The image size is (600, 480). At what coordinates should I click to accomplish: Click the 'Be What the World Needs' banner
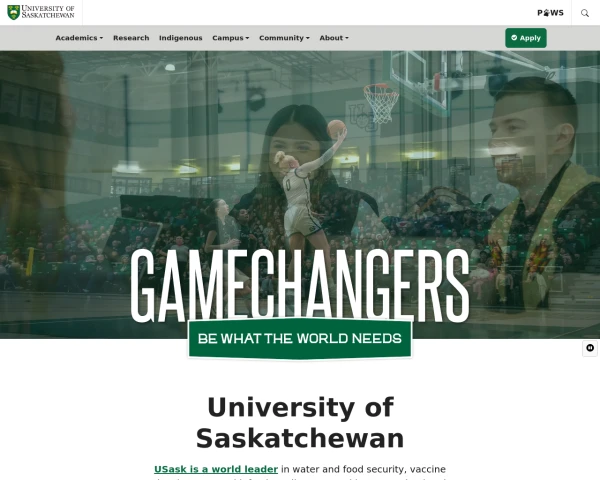(x=300, y=339)
